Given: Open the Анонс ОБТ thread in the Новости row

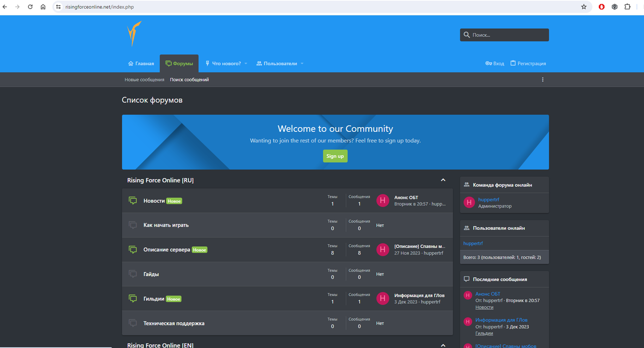Looking at the screenshot, I should (x=406, y=197).
